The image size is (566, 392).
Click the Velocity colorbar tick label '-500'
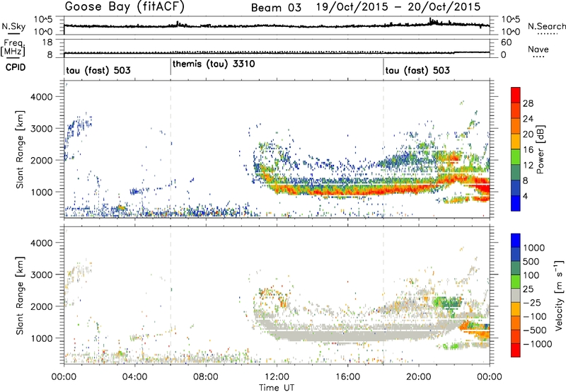(535, 330)
